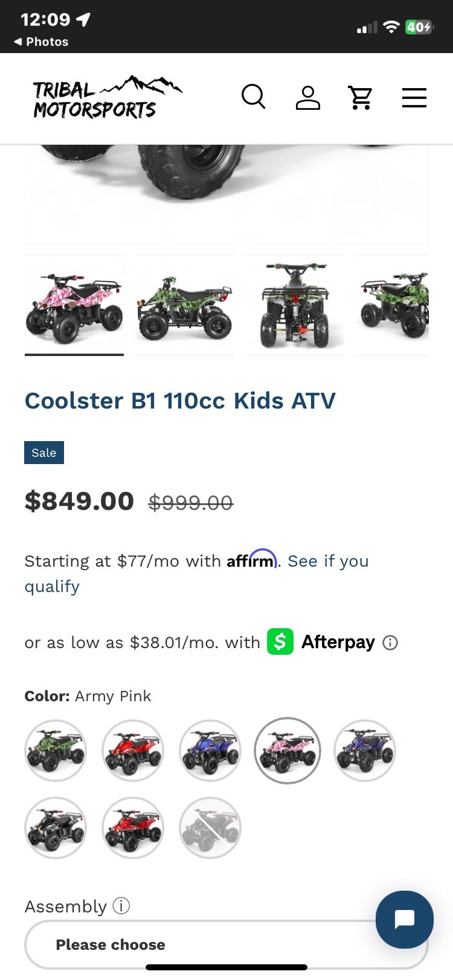Open the account profile icon
The image size is (453, 980).
307,97
